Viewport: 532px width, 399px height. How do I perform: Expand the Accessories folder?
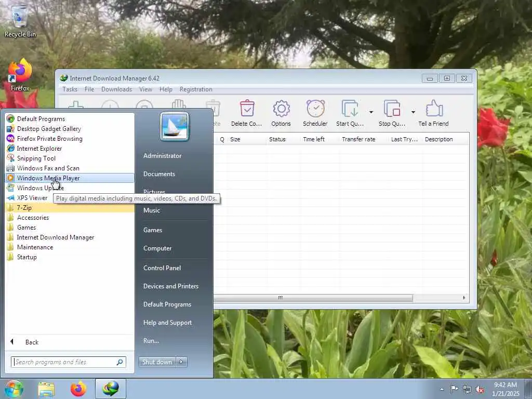coord(70,218)
